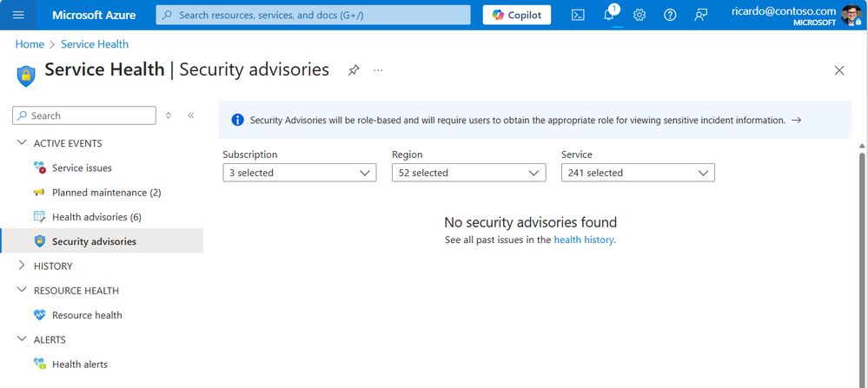Image resolution: width=868 pixels, height=388 pixels.
Task: Open the more options ellipsis beside title
Action: 378,70
